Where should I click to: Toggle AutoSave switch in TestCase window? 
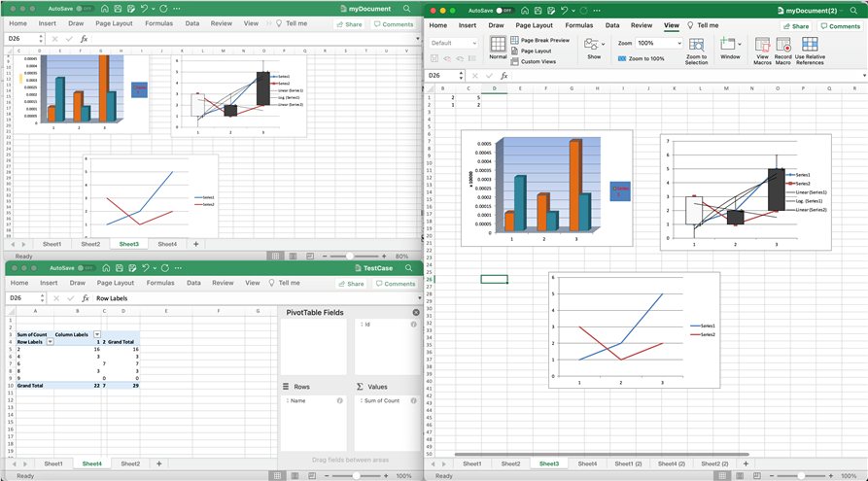tap(82, 267)
